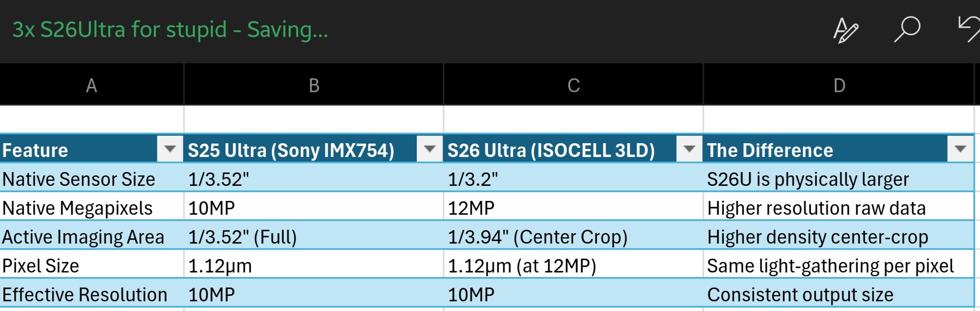
Task: Open search with the magnifier icon
Action: point(908,29)
